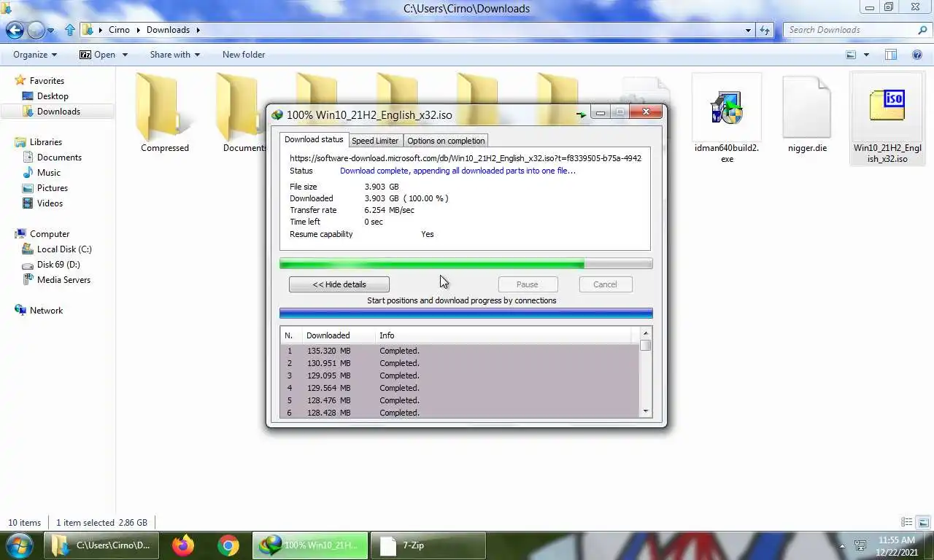Open the Organize menu

click(x=35, y=55)
